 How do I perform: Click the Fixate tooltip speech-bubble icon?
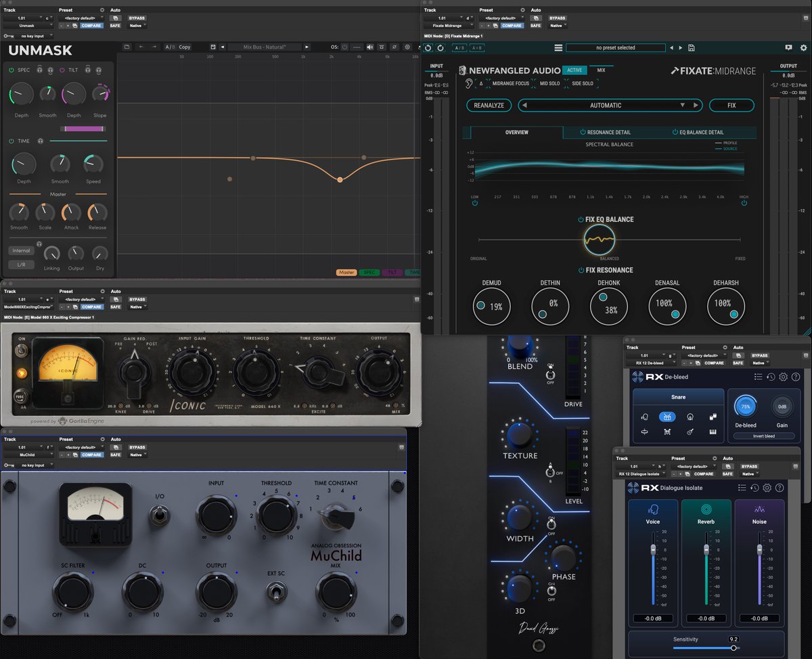click(x=788, y=48)
